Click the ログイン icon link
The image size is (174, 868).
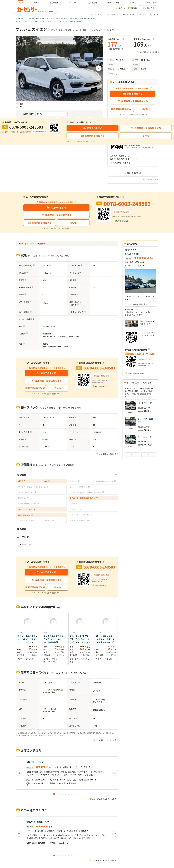121,8
